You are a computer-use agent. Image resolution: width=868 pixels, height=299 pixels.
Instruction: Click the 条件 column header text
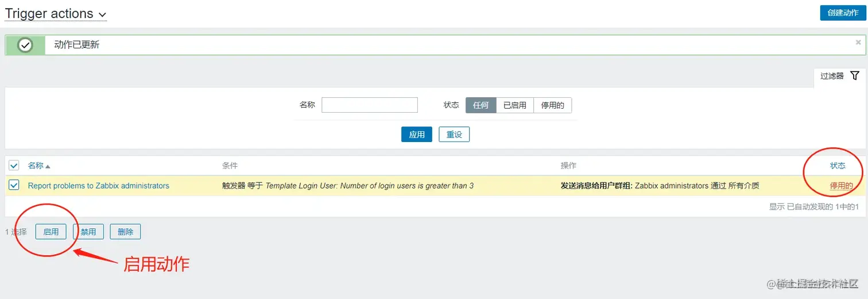point(230,166)
